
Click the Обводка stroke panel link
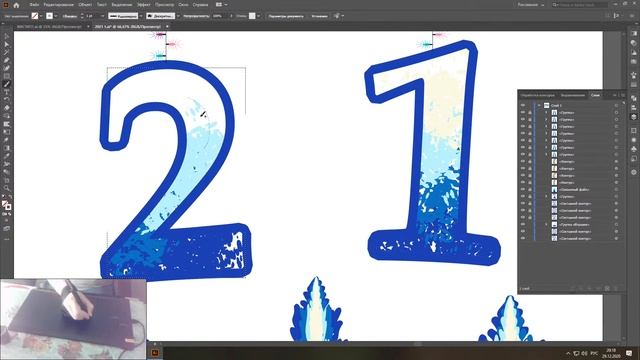70,16
